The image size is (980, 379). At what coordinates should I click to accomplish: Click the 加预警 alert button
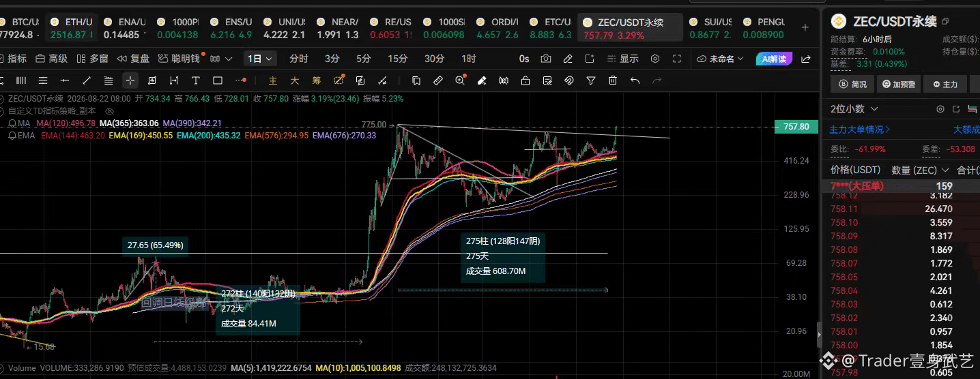pyautogui.click(x=899, y=85)
